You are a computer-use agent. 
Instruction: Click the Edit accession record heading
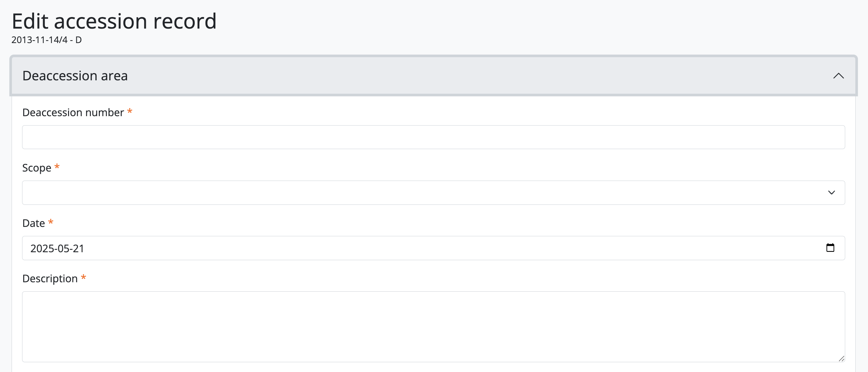pos(114,21)
